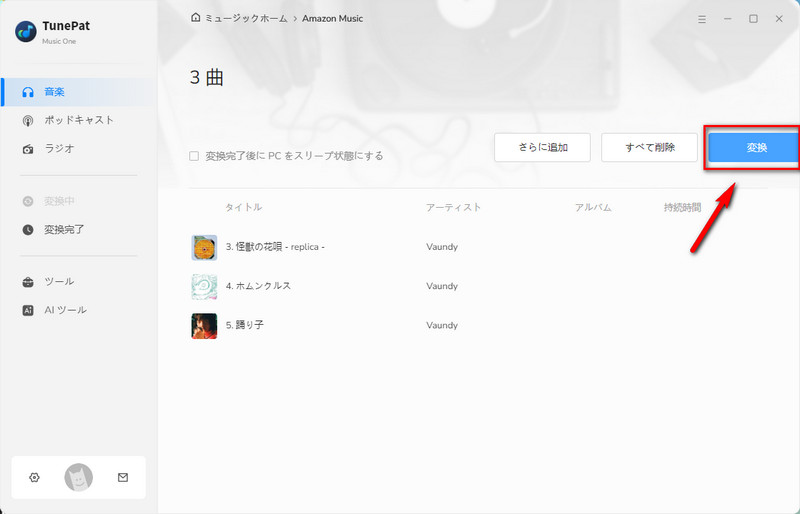Click the アーティスト column header
Screen dimensions: 800x514
point(454,207)
